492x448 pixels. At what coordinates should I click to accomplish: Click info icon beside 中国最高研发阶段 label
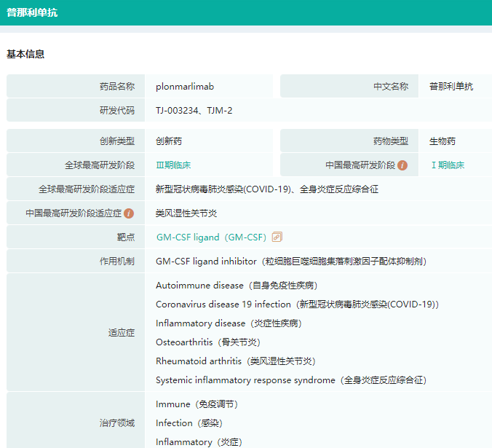point(402,165)
